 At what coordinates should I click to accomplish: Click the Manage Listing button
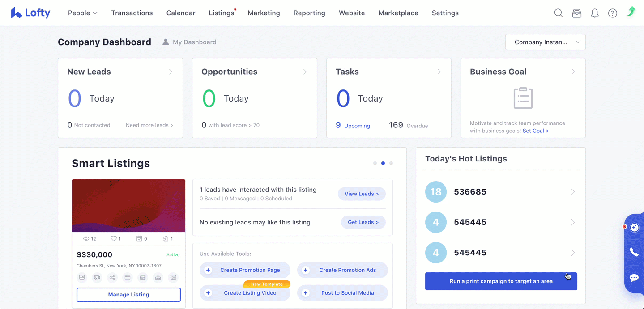(128, 295)
